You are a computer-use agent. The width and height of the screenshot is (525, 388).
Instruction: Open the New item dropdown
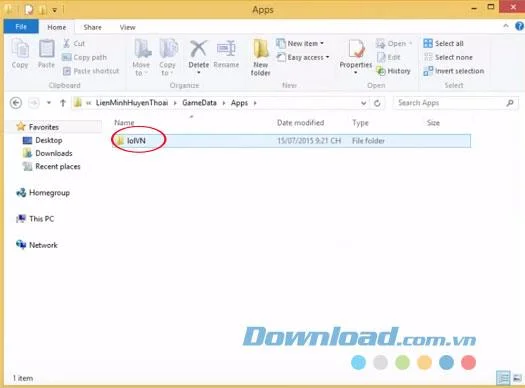point(300,44)
